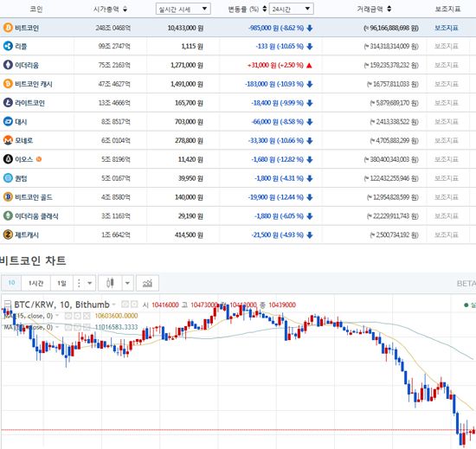Open the dropdown arrow after BTC/KRW, 10, Bithumb

point(114,305)
